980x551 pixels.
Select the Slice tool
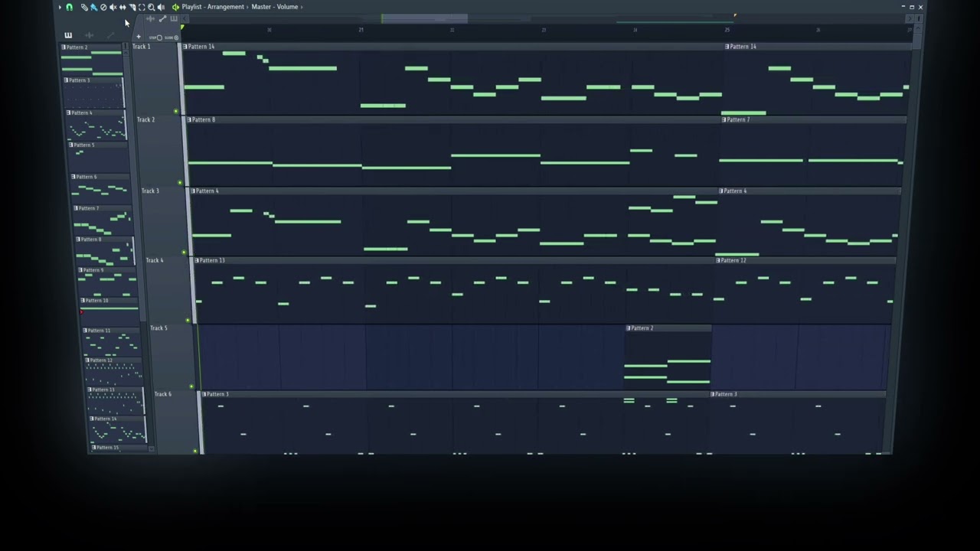pyautogui.click(x=132, y=7)
